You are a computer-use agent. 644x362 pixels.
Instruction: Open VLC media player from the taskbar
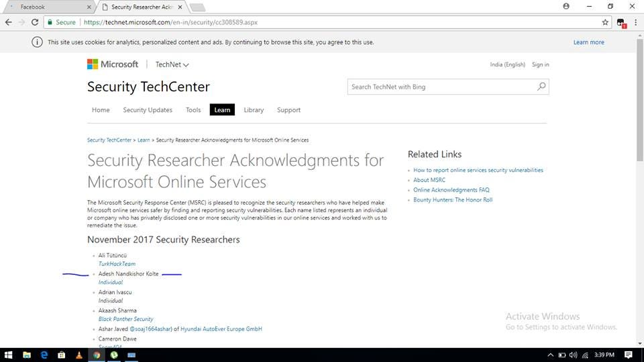click(x=79, y=355)
